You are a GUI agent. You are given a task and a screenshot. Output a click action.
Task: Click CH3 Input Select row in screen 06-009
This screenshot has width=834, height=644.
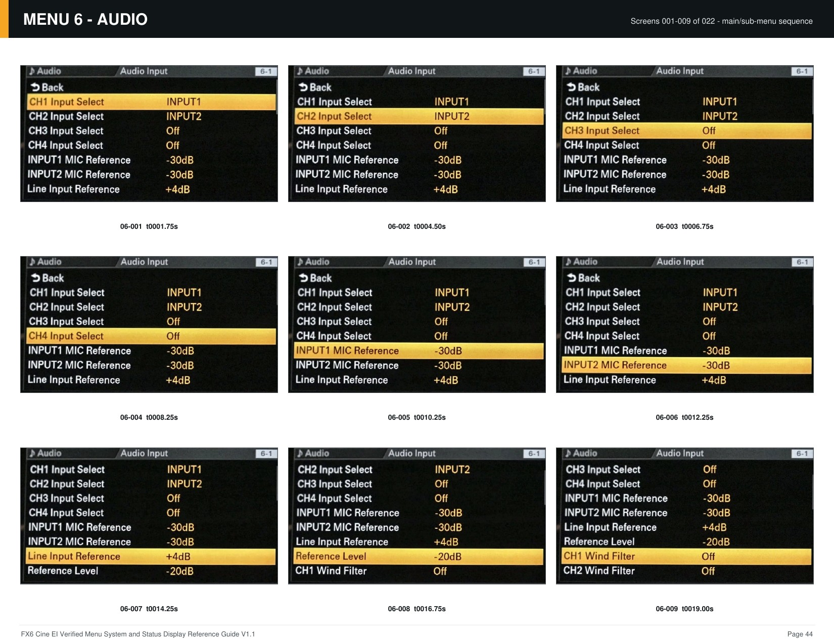[687, 470]
